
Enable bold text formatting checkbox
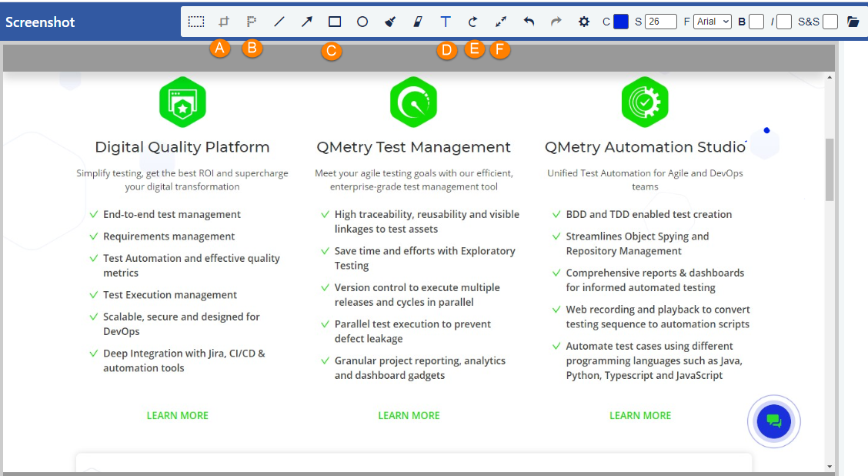(755, 21)
